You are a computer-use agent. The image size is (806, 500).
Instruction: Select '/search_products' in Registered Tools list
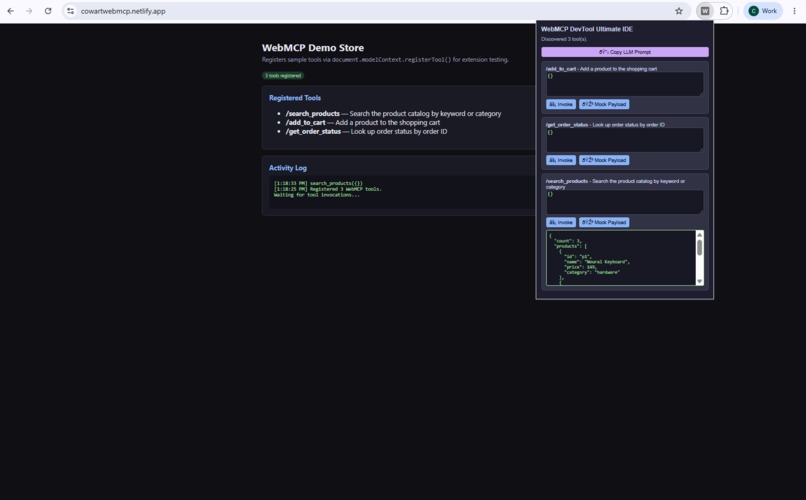point(313,114)
